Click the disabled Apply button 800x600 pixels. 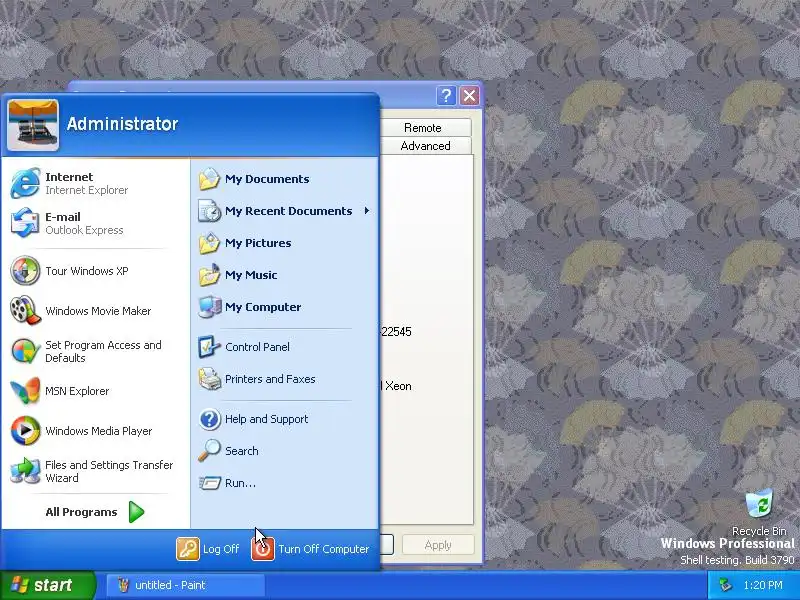(438, 545)
